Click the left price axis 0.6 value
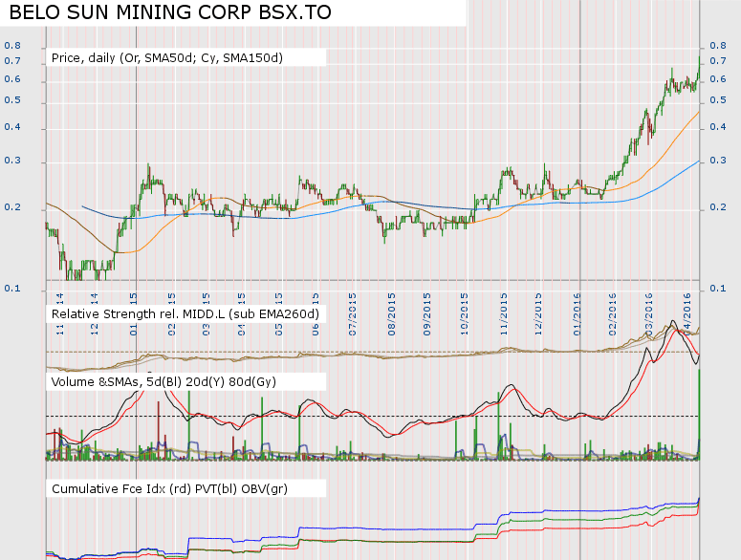 [12, 79]
